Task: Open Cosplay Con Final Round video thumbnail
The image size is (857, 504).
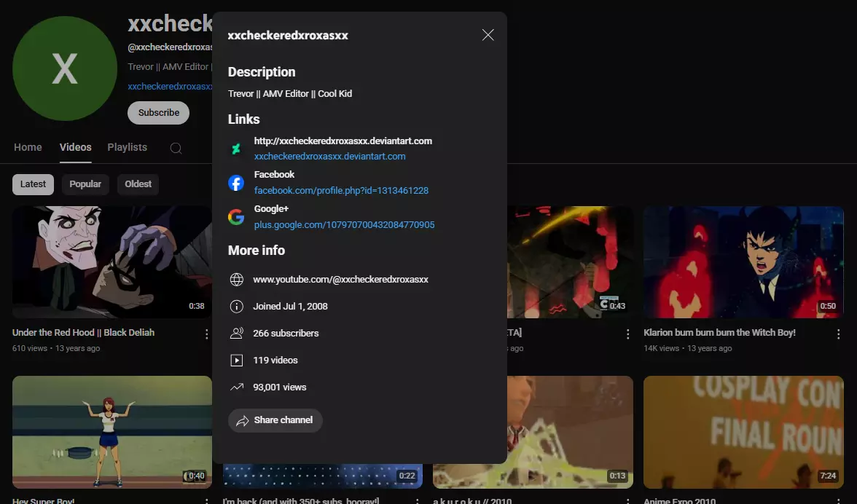Action: point(743,432)
